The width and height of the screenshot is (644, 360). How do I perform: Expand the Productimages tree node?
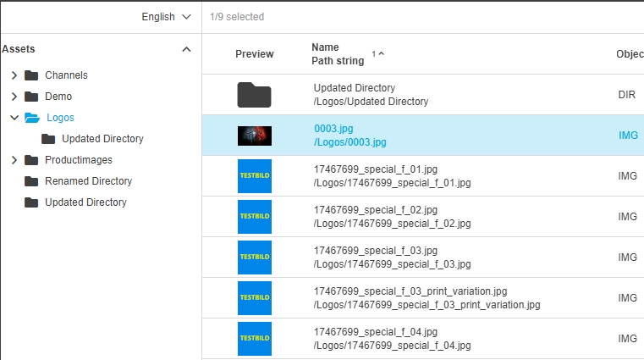click(x=14, y=160)
